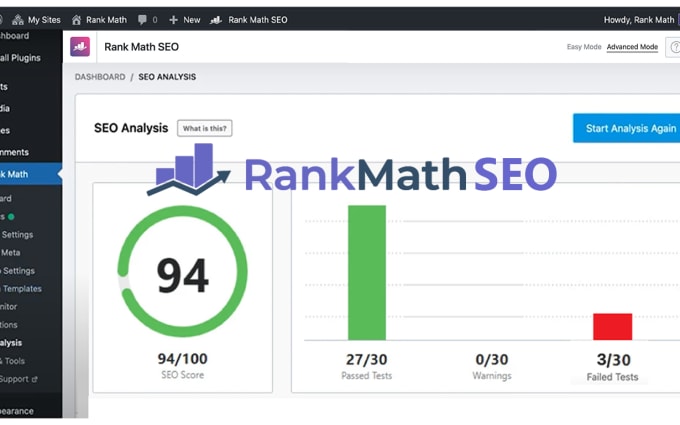Open the comments bubble icon

pos(142,20)
